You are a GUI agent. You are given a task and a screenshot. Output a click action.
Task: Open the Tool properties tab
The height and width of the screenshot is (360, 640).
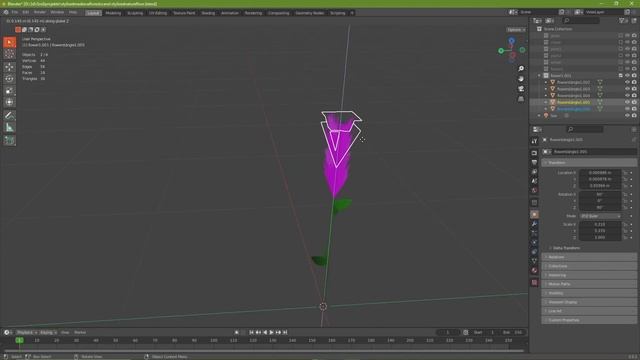[x=534, y=141]
